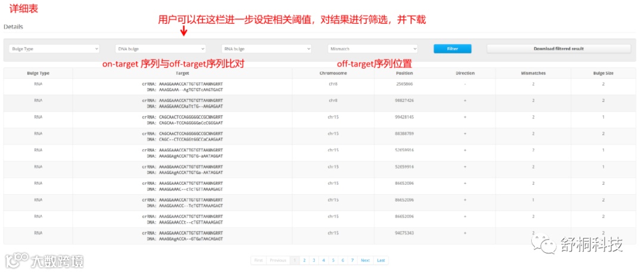The height and width of the screenshot is (273, 644).
Task: Click Bulge Size 2 in 88388789 row
Action: pyautogui.click(x=603, y=134)
